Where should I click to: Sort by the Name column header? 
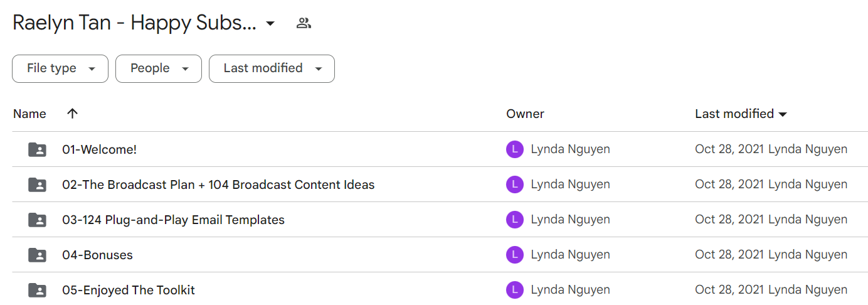tap(29, 114)
